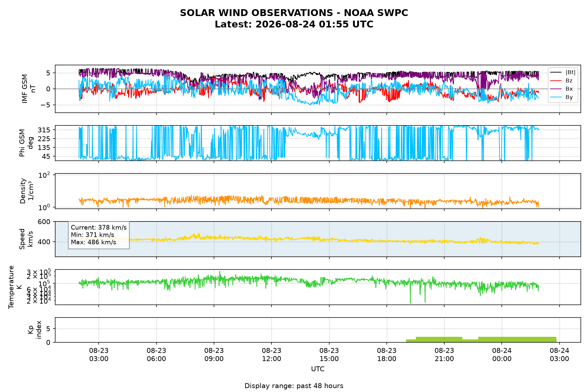
Task: Click the 08-23 12:00 time axis label
Action: click(271, 354)
